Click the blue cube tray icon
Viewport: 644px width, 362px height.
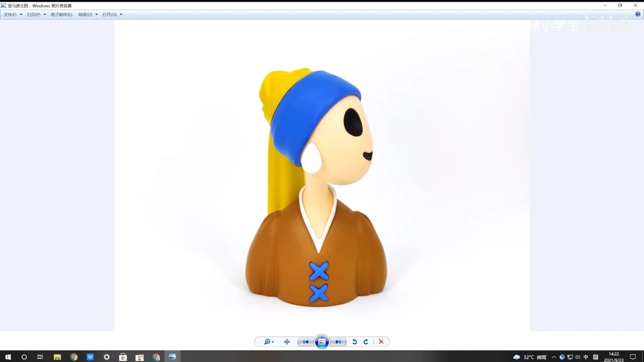562,357
